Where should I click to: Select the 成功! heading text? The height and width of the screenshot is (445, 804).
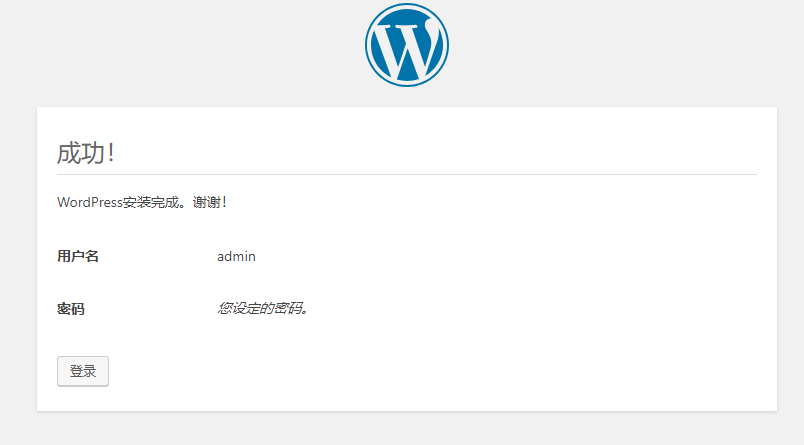coord(86,153)
